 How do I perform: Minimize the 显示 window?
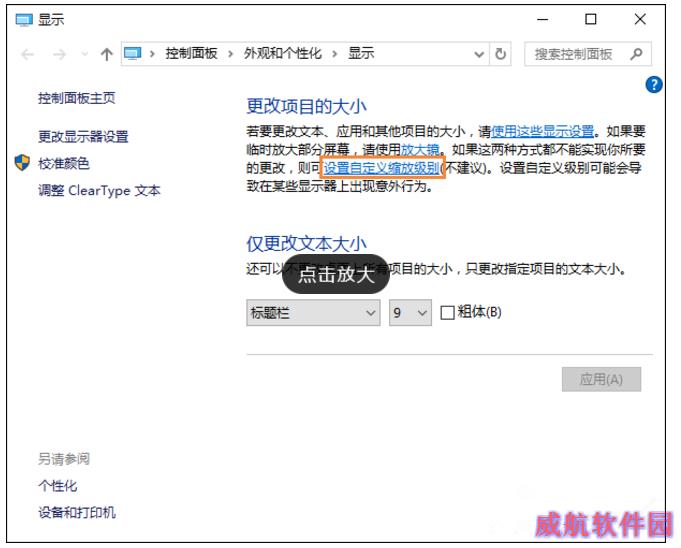(x=542, y=20)
